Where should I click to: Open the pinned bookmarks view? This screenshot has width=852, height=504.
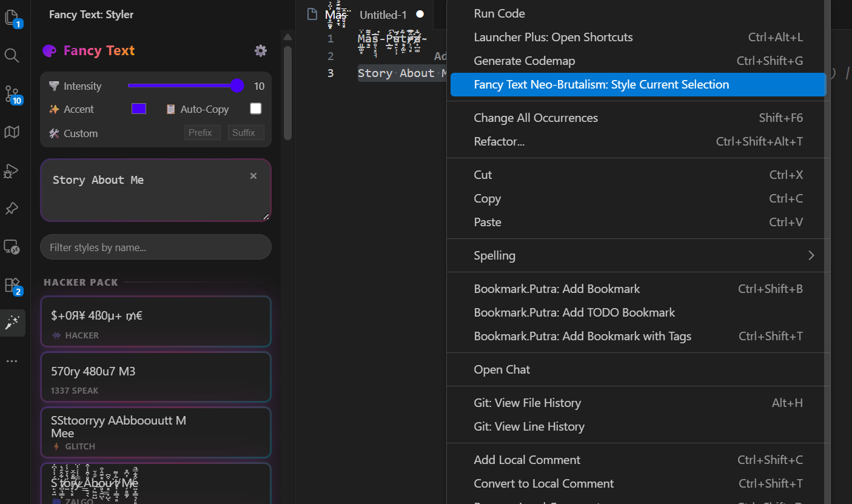pyautogui.click(x=12, y=208)
